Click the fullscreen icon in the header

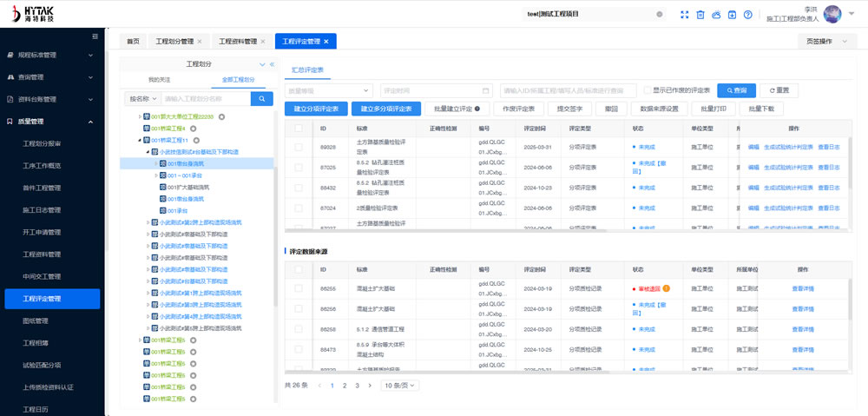tap(684, 15)
